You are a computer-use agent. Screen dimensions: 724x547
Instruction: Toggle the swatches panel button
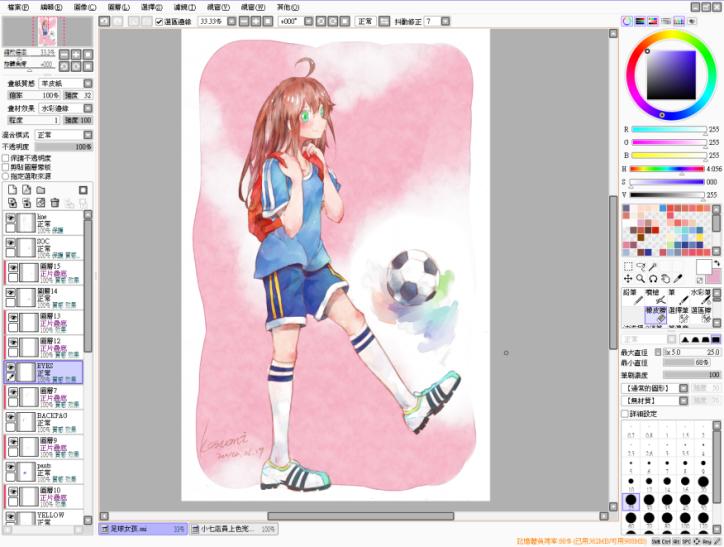678,21
